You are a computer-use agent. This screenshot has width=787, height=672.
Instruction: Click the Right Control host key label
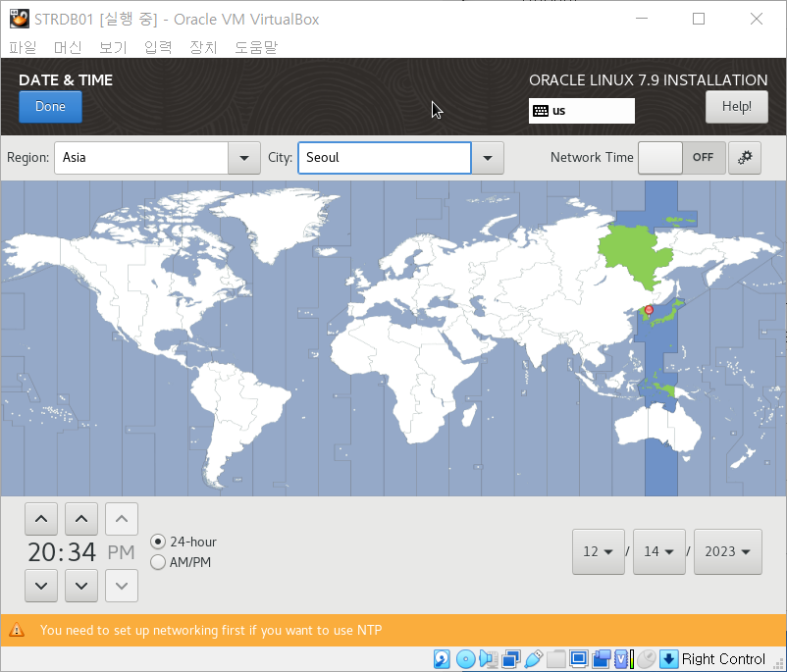point(723,659)
